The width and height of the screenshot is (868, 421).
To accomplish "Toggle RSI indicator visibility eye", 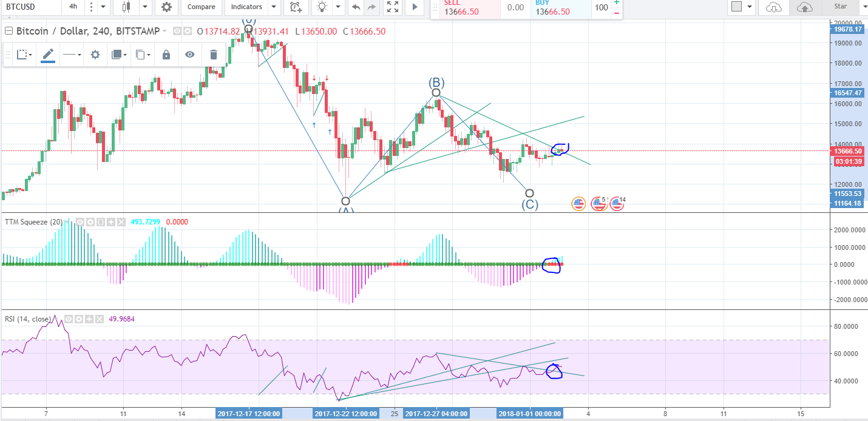I will [x=69, y=319].
